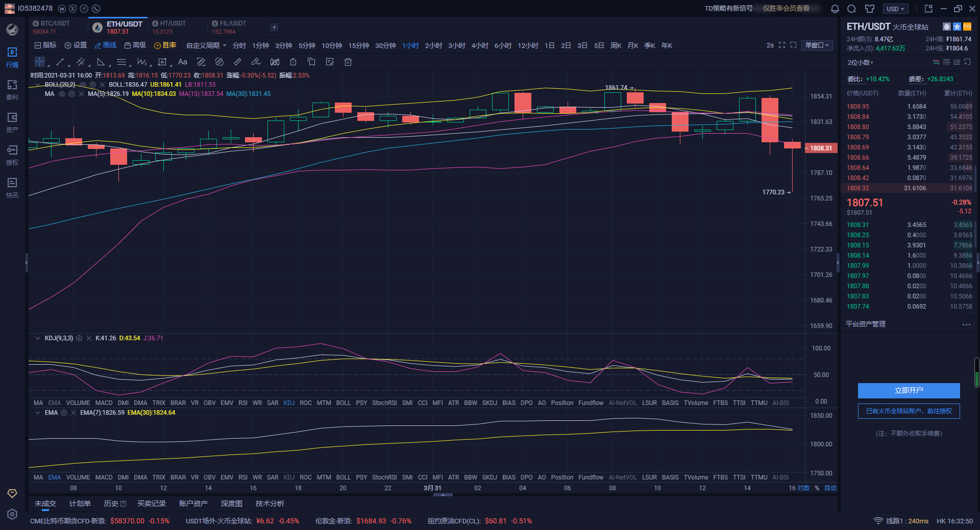The width and height of the screenshot is (980, 530).
Task: Click the candlestick pattern tool icon
Action: click(275, 62)
